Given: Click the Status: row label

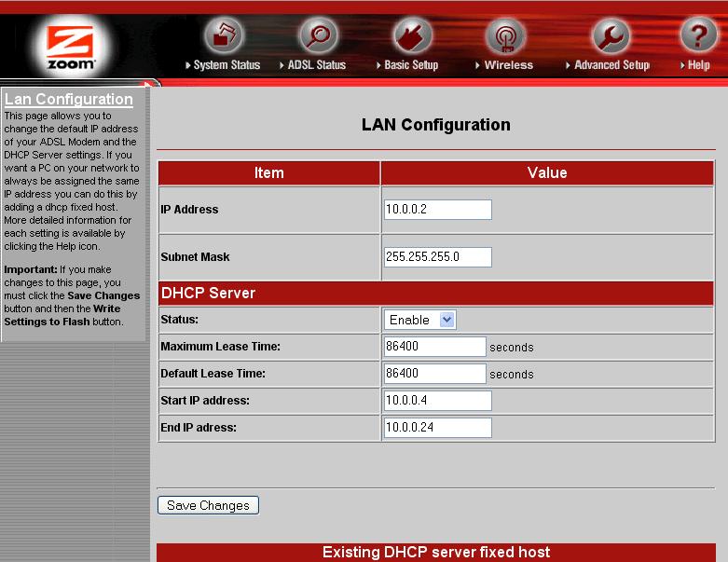Looking at the screenshot, I should point(179,320).
